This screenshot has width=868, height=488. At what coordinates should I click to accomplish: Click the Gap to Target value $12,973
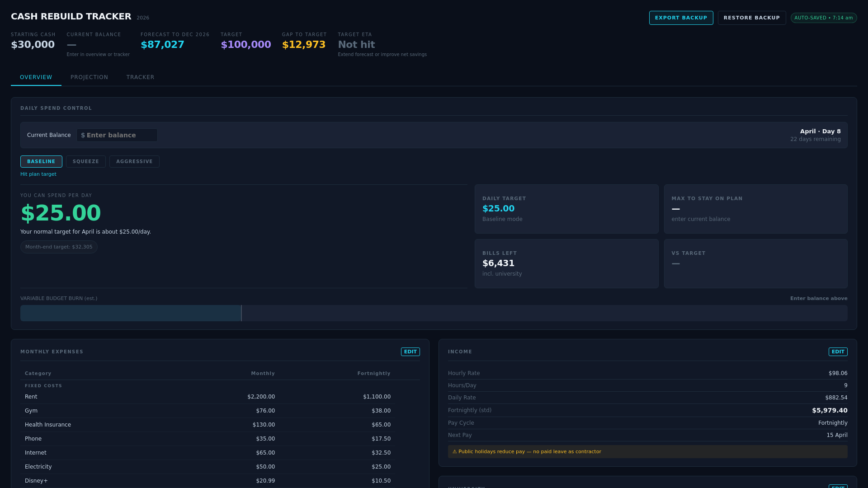pyautogui.click(x=304, y=45)
